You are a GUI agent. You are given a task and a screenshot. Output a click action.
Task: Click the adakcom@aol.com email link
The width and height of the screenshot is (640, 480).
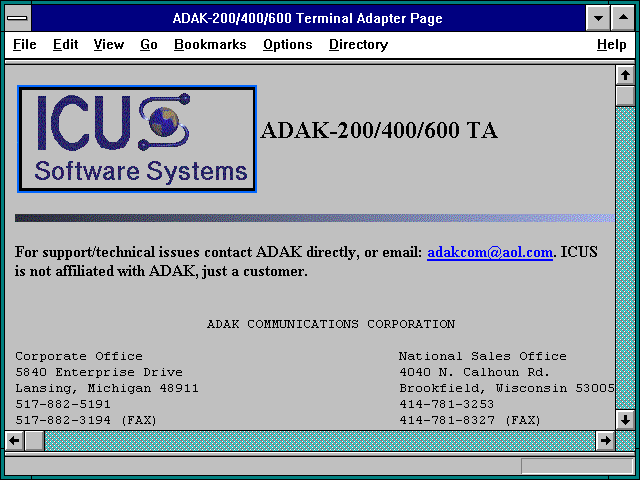click(x=490, y=252)
